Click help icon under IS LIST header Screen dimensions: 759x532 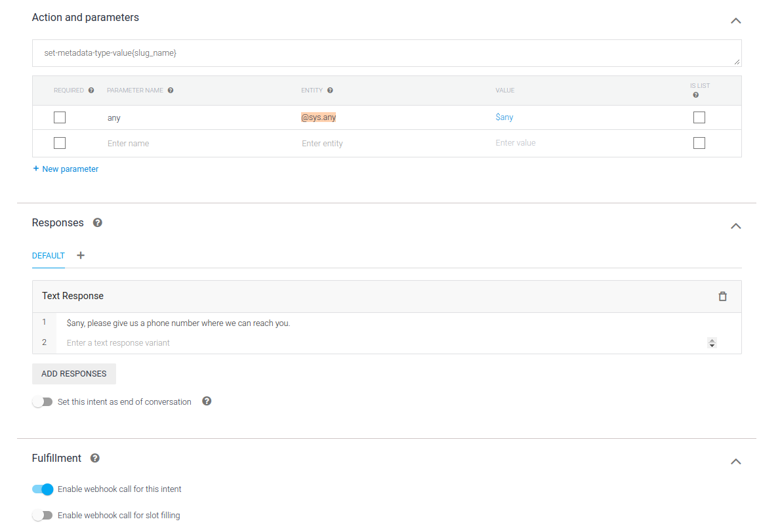pyautogui.click(x=695, y=95)
